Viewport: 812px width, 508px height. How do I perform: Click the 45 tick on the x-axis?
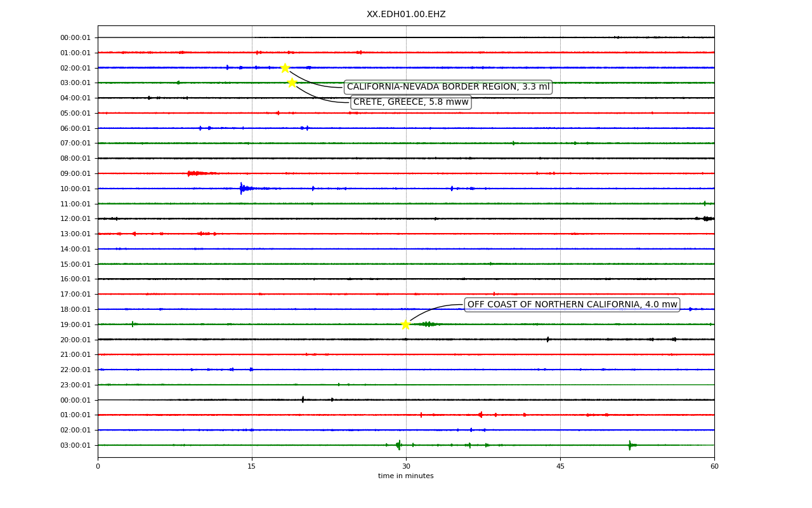point(560,467)
